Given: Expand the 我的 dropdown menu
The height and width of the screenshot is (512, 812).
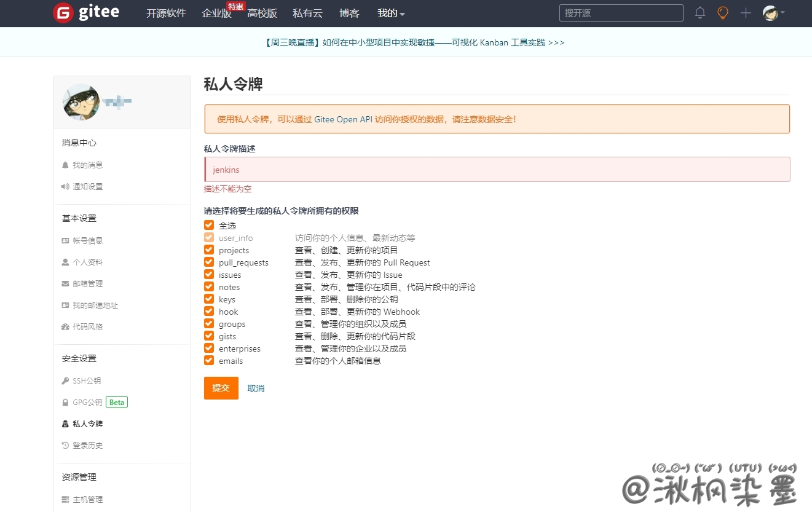Looking at the screenshot, I should click(x=391, y=14).
